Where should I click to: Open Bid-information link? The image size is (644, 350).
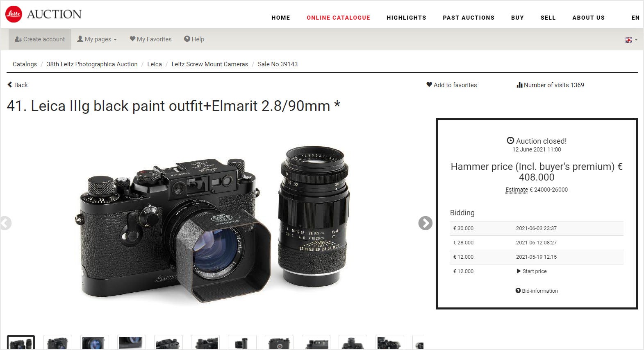pos(537,291)
